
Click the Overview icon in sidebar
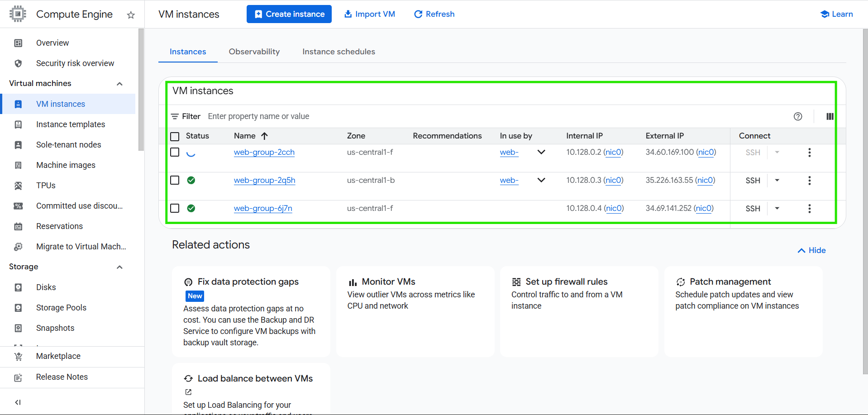pyautogui.click(x=18, y=43)
